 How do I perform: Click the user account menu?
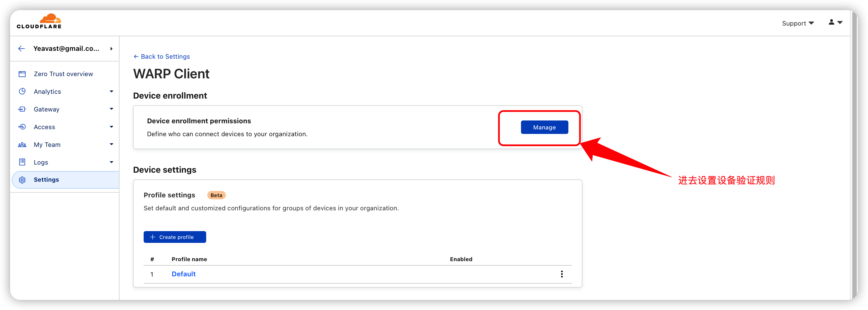(836, 22)
